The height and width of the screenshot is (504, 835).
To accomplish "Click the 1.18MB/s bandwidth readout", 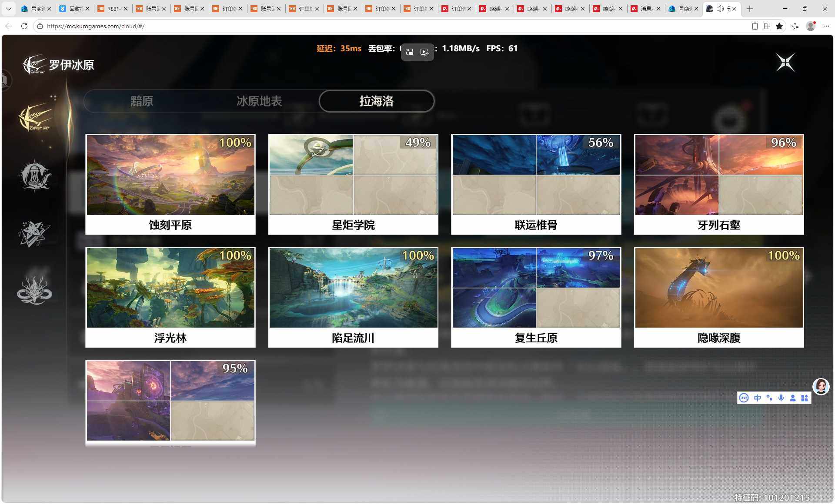I will (461, 48).
